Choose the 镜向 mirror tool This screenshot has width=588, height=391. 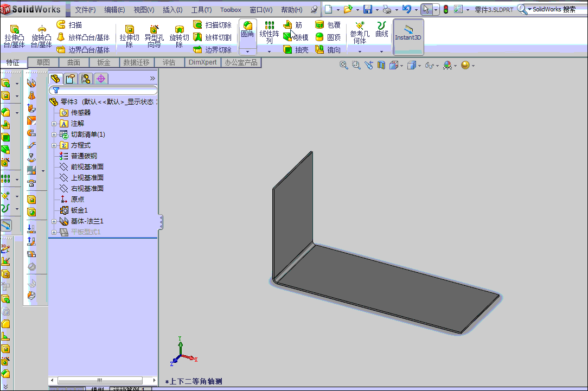tap(328, 49)
